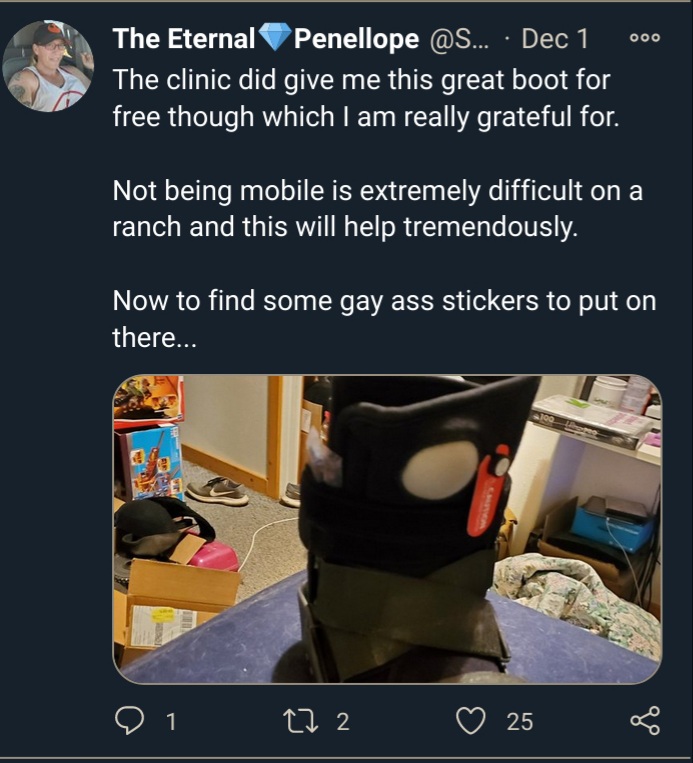Click the reply speech bubble icon
This screenshot has height=763, width=693.
129,721
